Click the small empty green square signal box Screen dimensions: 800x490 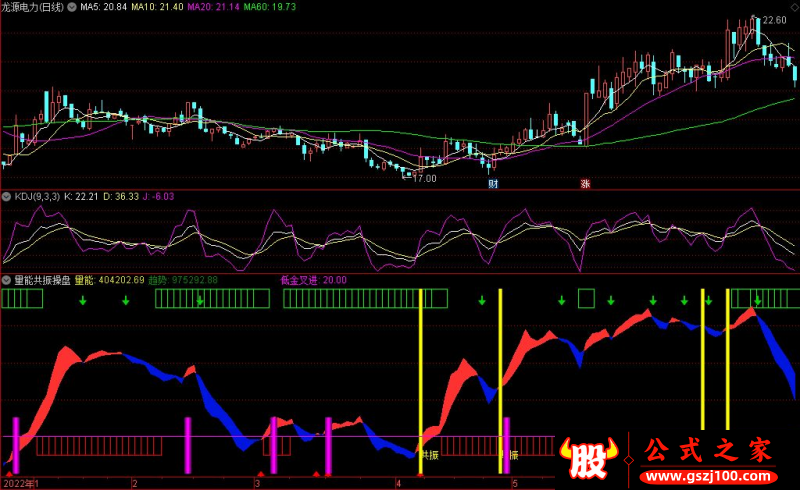click(586, 299)
